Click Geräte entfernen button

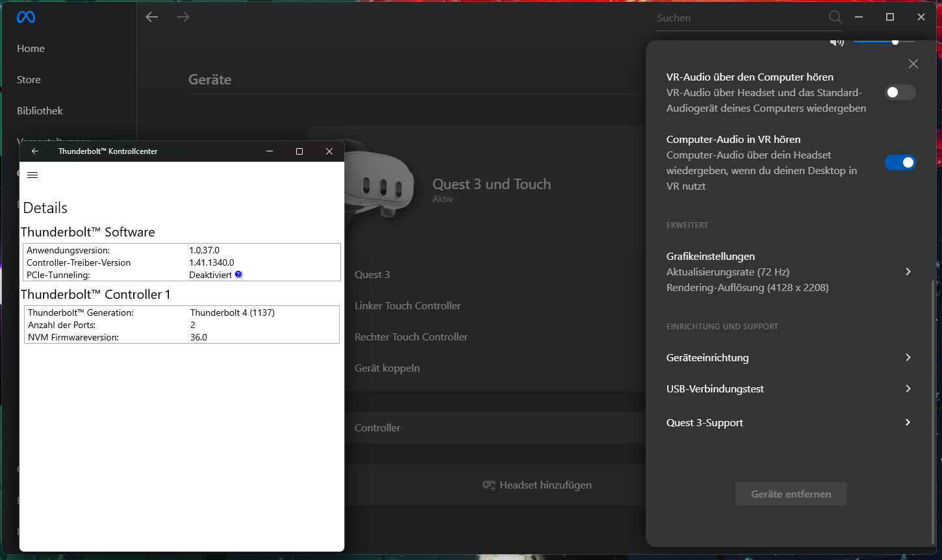pos(791,494)
